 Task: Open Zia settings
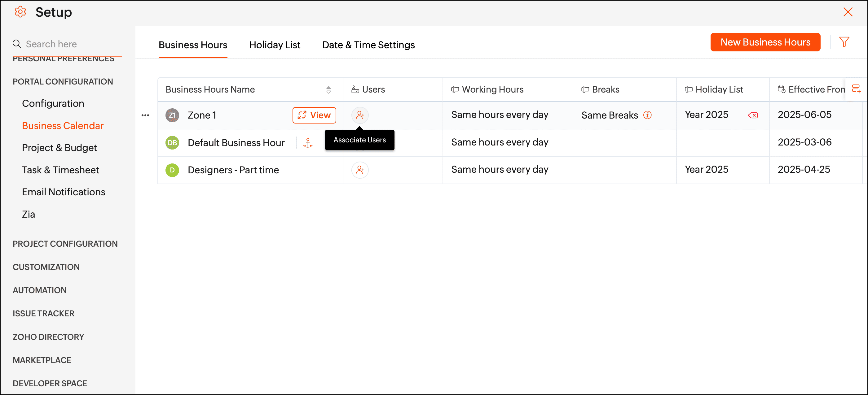(x=28, y=214)
